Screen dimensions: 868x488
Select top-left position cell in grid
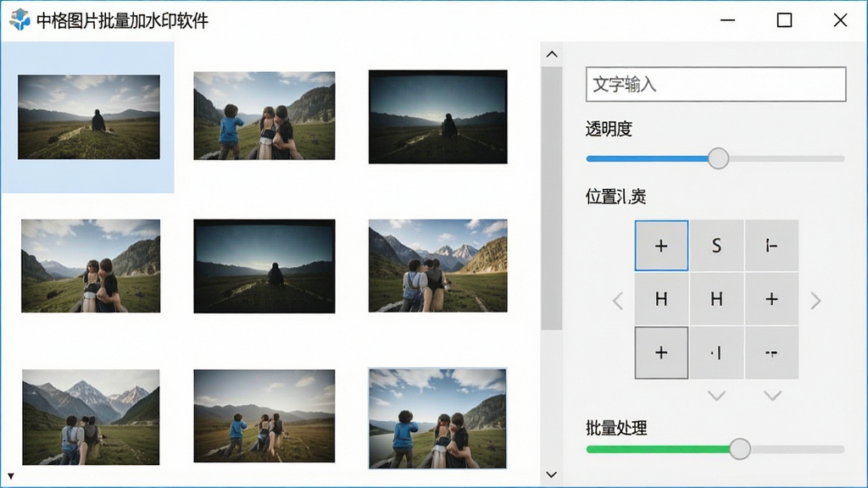click(661, 246)
